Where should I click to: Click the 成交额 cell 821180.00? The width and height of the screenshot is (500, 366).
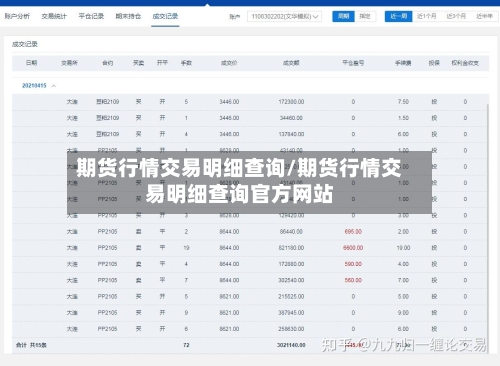click(x=291, y=248)
